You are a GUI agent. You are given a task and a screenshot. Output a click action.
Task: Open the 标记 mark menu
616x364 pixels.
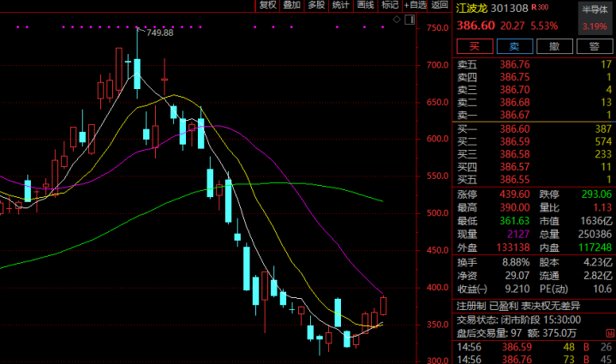(x=390, y=5)
